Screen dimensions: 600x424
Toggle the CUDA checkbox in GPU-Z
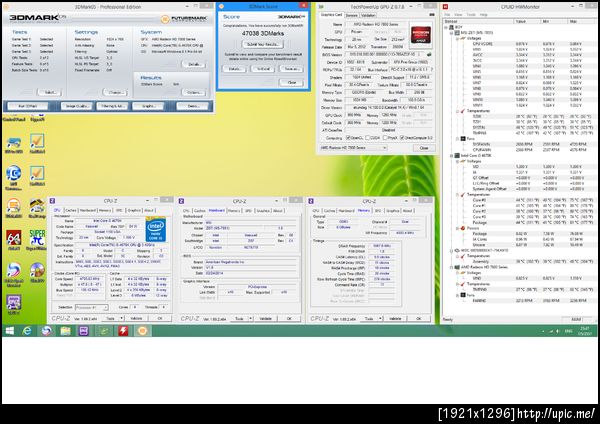[367, 138]
